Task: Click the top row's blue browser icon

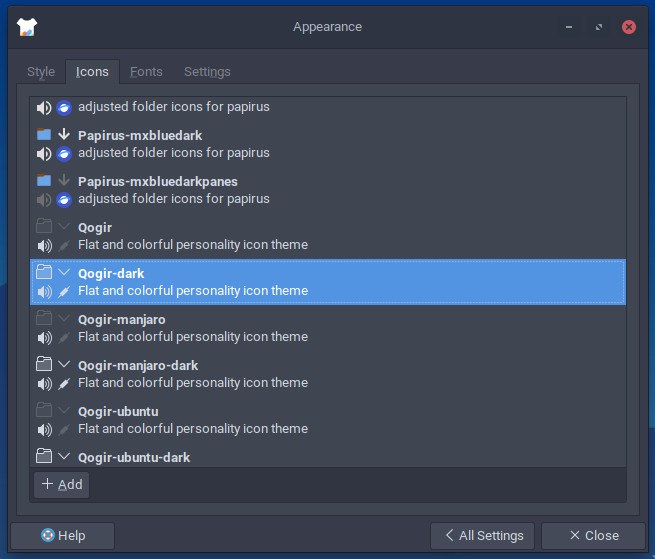Action: [64, 108]
